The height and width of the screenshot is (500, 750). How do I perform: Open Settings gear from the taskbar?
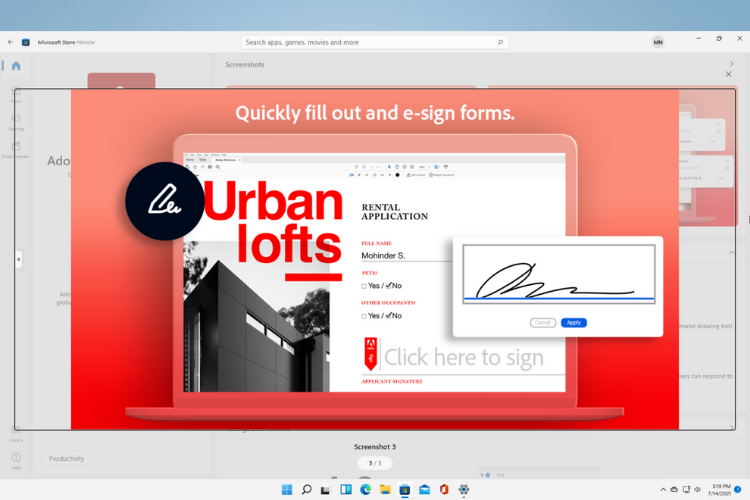click(x=463, y=489)
